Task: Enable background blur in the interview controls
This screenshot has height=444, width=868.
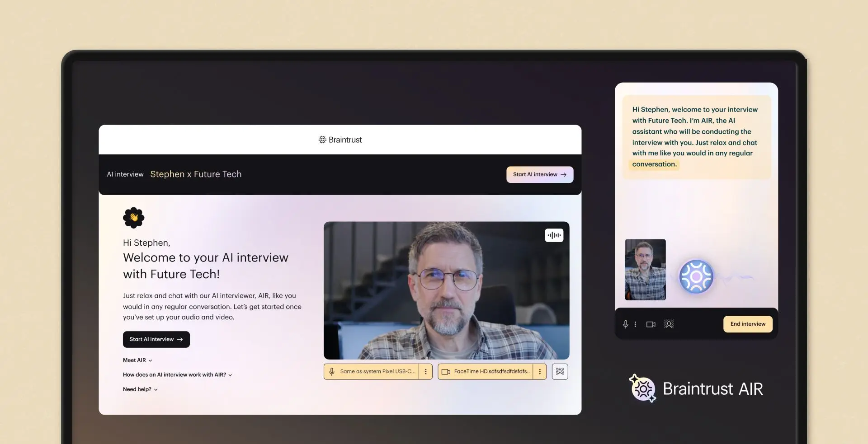Action: tap(669, 324)
